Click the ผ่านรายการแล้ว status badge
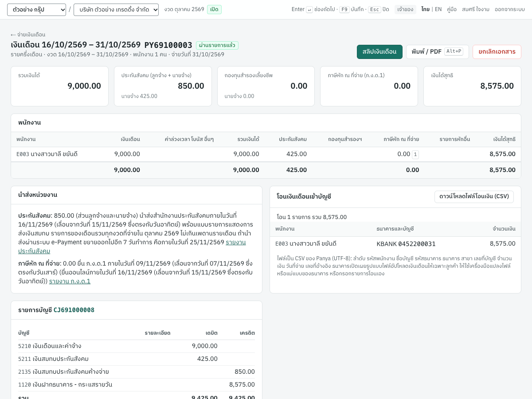532x399 pixels. tap(217, 45)
